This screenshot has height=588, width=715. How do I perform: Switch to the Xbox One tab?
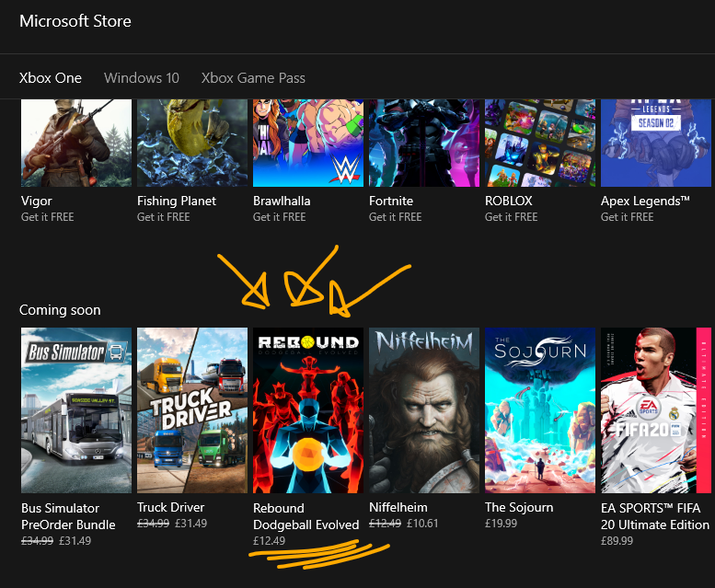click(51, 78)
